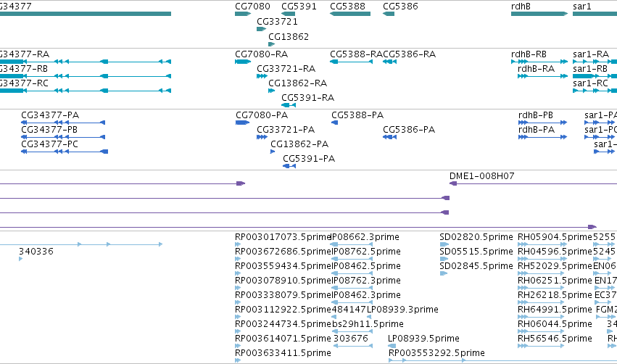Image resolution: width=617 pixels, height=364 pixels.
Task: Select the CG5391 gene label
Action: click(x=299, y=7)
